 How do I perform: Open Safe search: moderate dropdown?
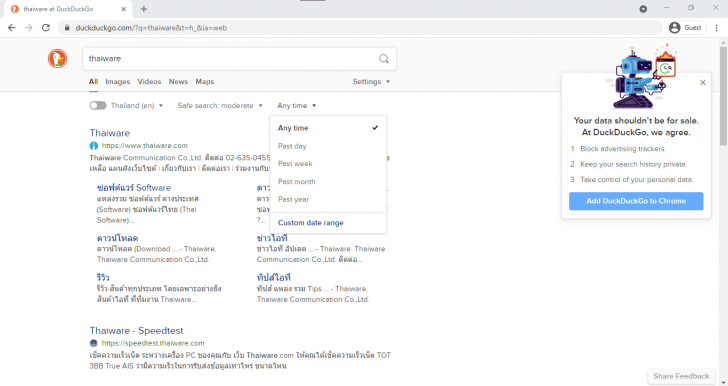(x=220, y=105)
